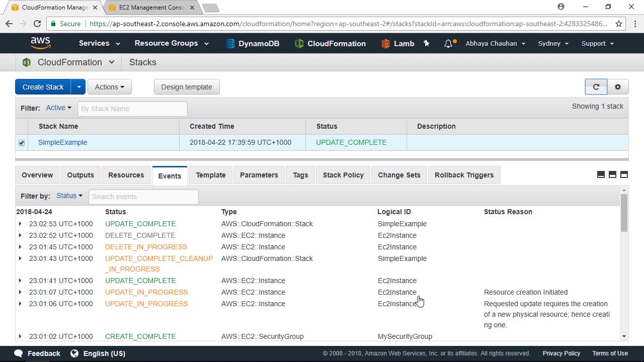Click the AWS logo home icon

pos(40,43)
